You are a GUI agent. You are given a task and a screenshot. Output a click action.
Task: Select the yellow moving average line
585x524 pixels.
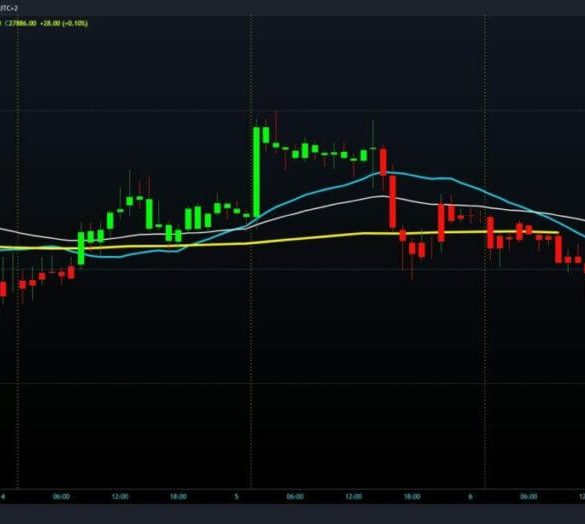[298, 238]
